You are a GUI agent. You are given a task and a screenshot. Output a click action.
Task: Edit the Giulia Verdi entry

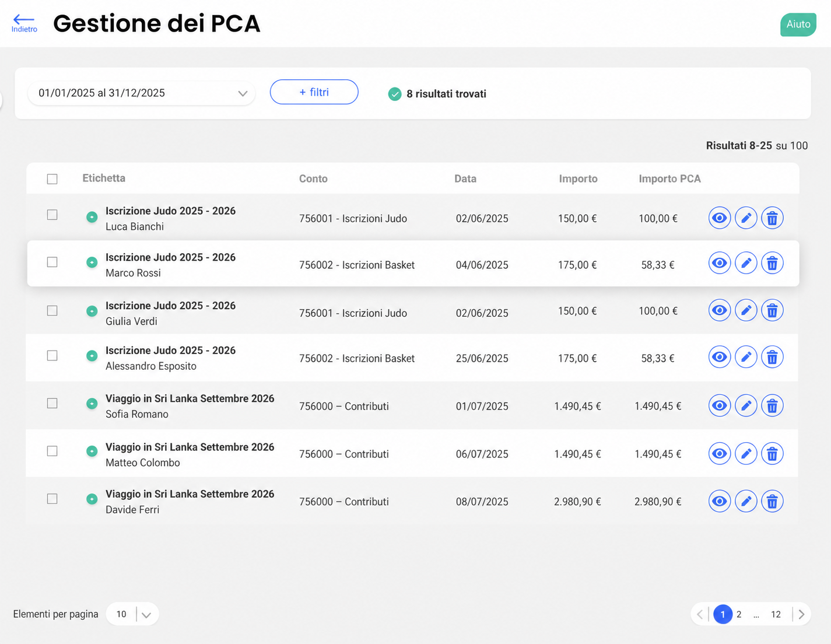tap(746, 310)
